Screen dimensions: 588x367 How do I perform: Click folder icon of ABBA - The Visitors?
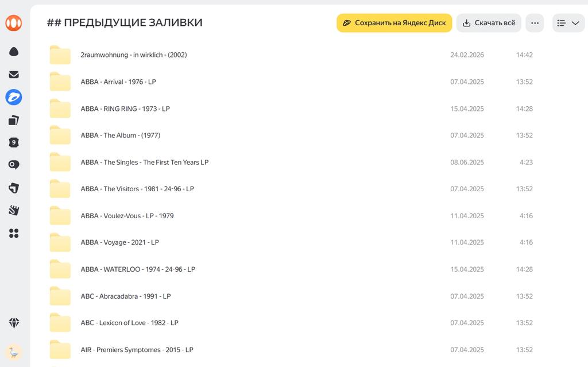(x=60, y=189)
